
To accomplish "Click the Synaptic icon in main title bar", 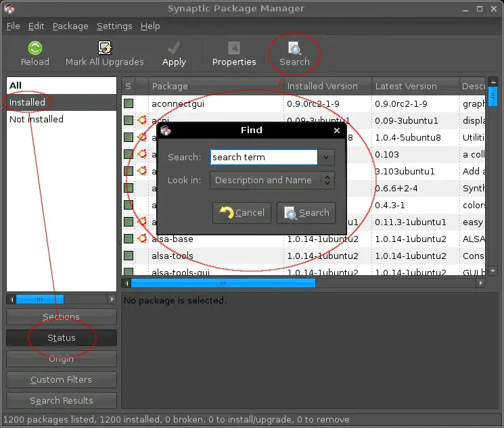I will pos(9,9).
